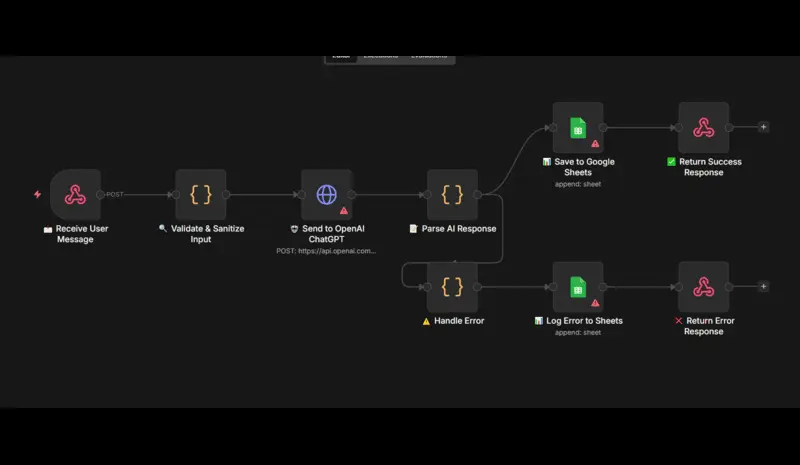This screenshot has height=465, width=800.
Task: Click warning triangle on Send to OpenAI node
Action: point(344,210)
